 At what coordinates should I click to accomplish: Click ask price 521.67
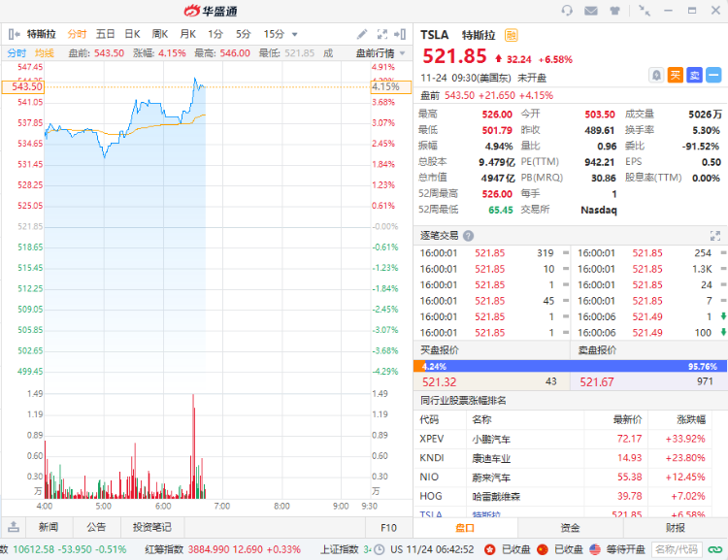coord(597,382)
